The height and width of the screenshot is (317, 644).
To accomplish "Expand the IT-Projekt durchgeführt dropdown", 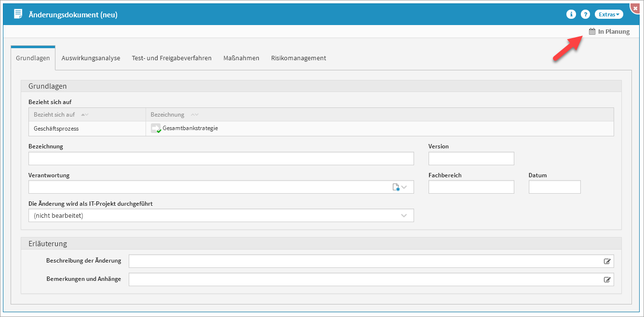I will point(404,216).
